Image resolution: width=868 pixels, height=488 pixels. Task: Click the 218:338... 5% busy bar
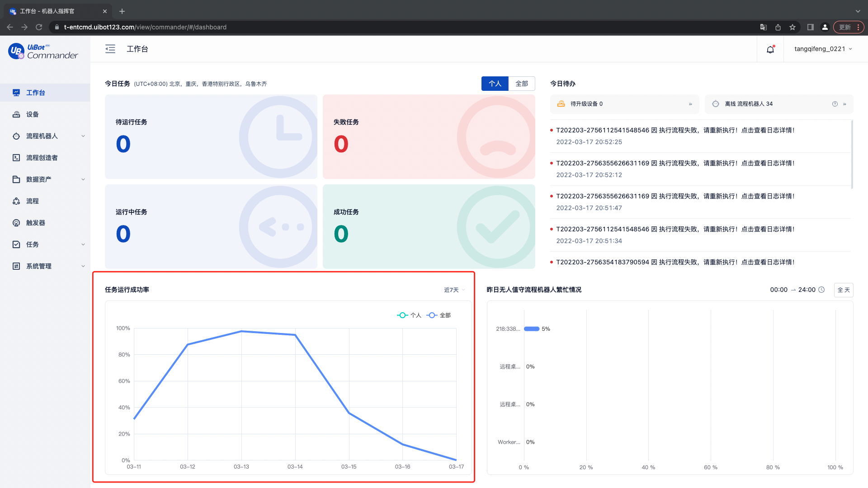click(532, 329)
